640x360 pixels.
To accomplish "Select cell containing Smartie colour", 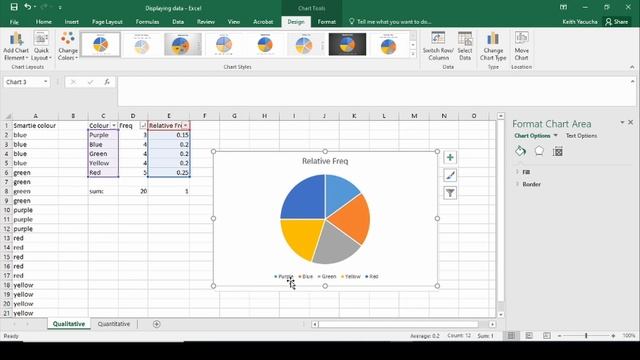I will click(x=35, y=125).
